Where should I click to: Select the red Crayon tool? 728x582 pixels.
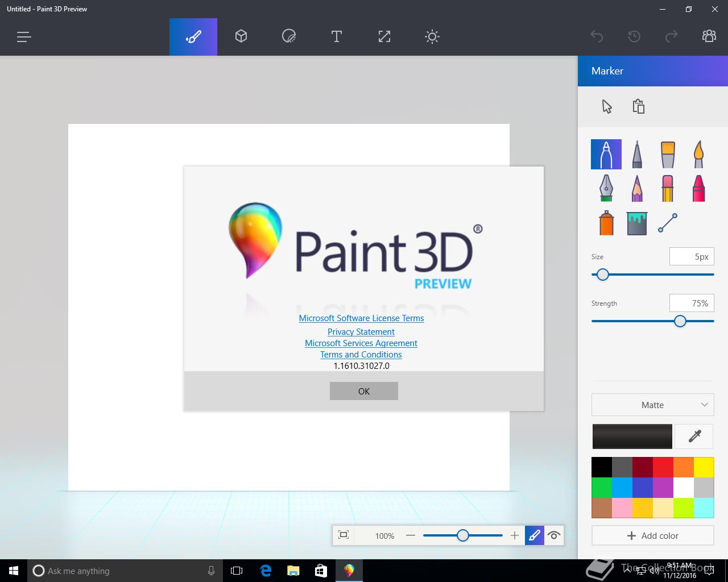click(698, 188)
